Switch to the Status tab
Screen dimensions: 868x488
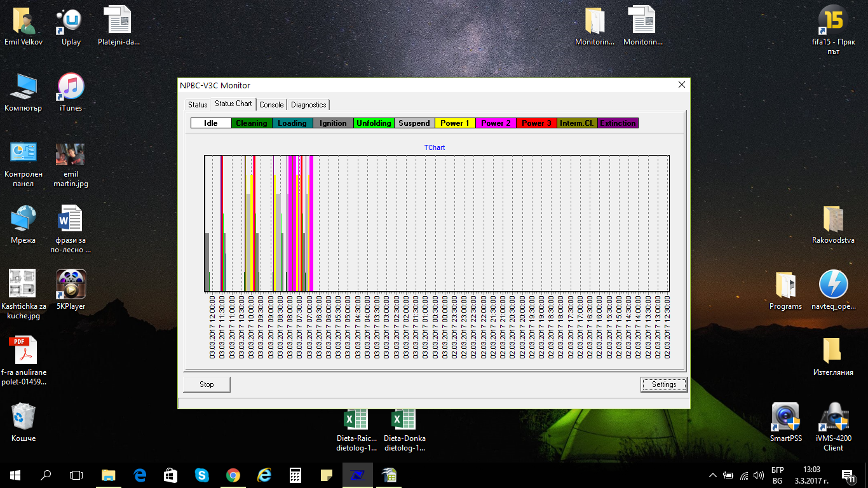point(198,105)
